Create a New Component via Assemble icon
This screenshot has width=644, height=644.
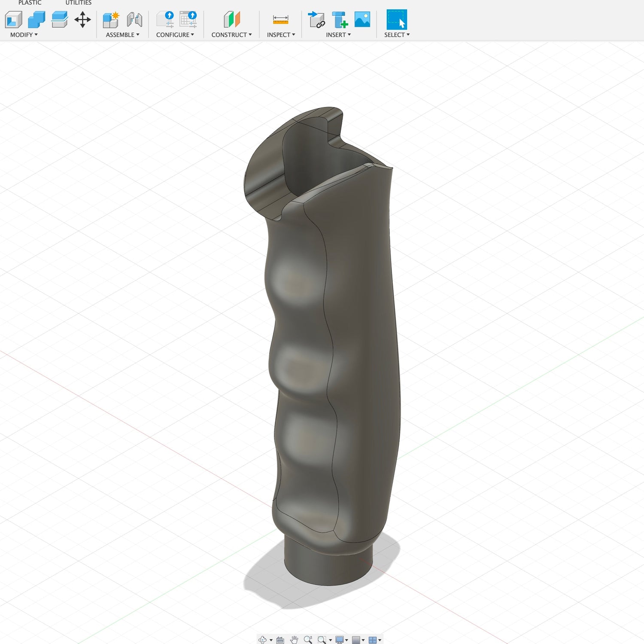[111, 20]
